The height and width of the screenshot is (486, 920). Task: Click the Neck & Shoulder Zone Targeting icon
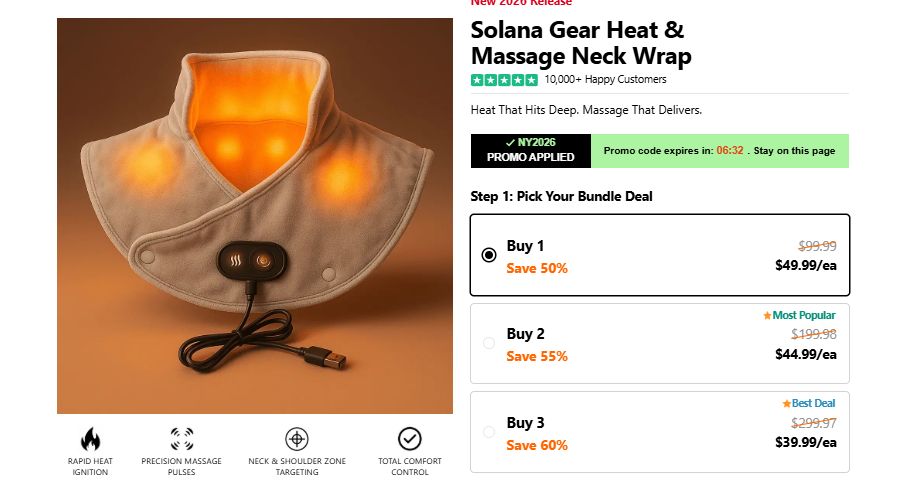[x=296, y=438]
